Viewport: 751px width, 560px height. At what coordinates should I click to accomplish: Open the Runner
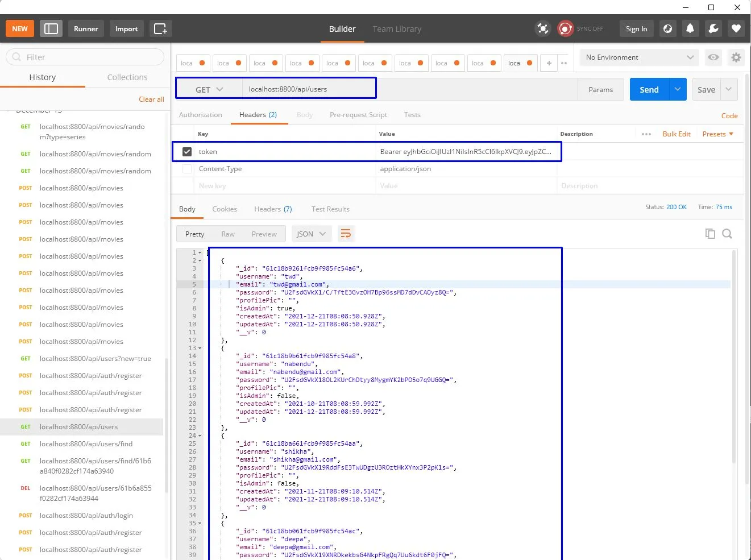[x=86, y=28]
